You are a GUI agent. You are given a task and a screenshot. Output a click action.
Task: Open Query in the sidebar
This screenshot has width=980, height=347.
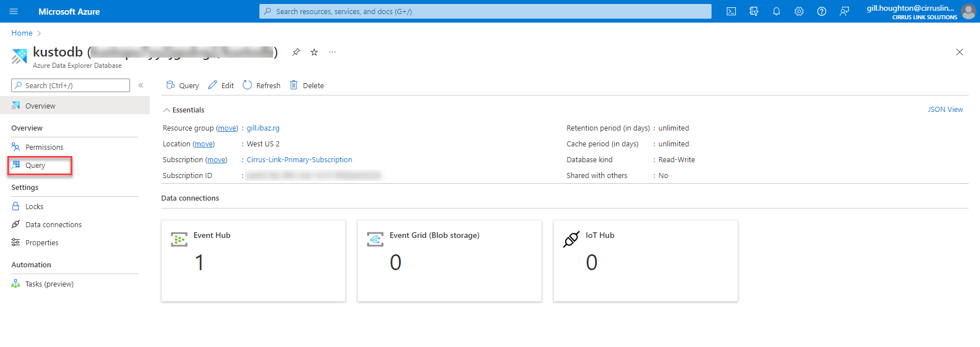click(35, 166)
